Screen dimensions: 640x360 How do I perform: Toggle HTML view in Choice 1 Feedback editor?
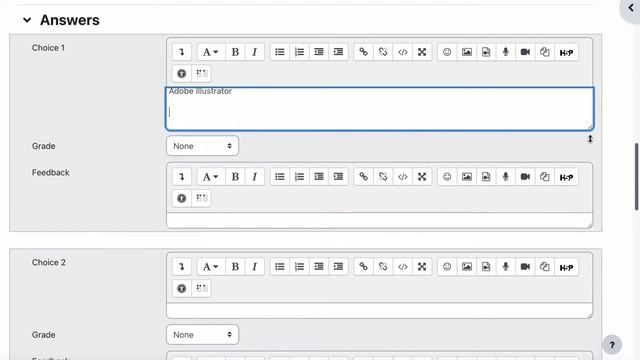pyautogui.click(x=402, y=177)
